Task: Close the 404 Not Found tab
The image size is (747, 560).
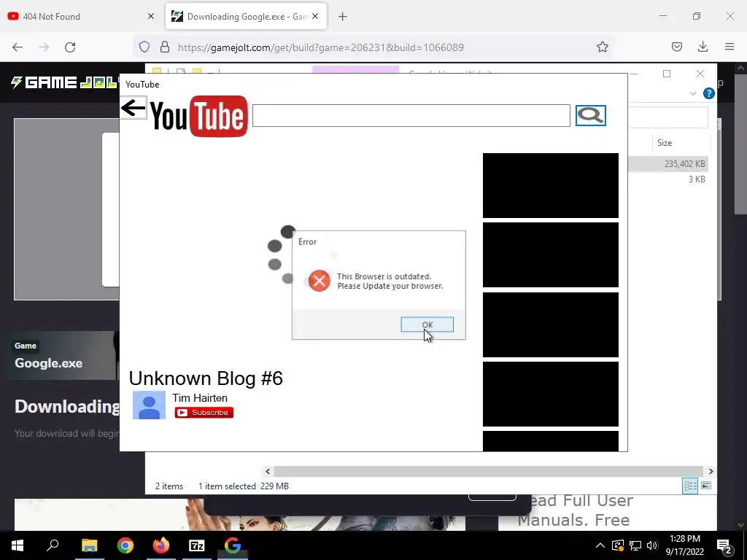Action: tap(151, 16)
